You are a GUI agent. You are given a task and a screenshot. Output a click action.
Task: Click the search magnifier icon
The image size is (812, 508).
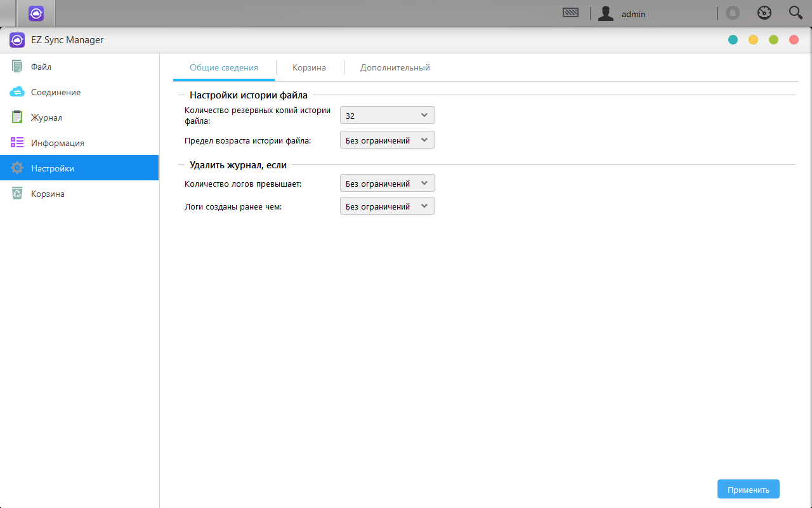[x=796, y=13]
